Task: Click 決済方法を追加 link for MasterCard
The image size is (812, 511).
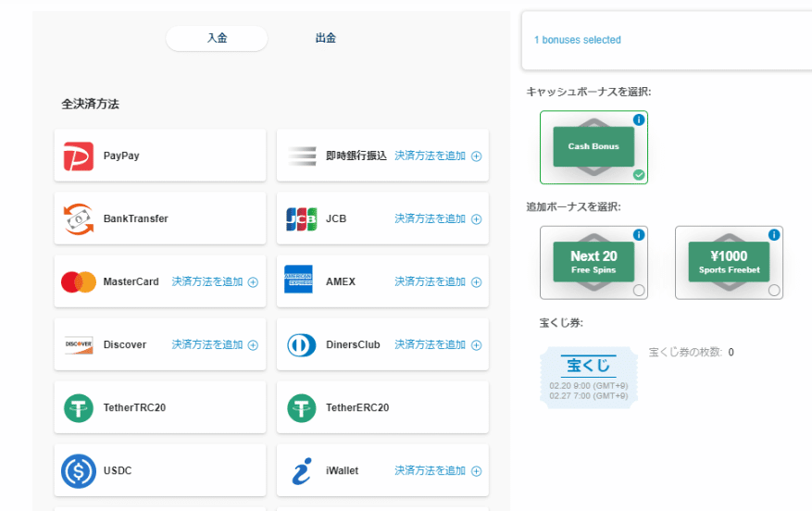Action: click(x=207, y=281)
